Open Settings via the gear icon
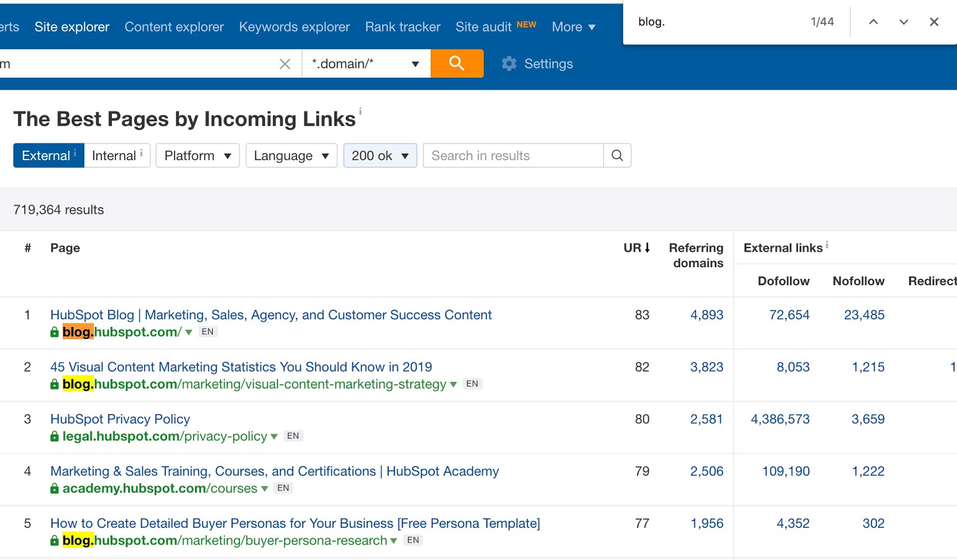 tap(509, 64)
